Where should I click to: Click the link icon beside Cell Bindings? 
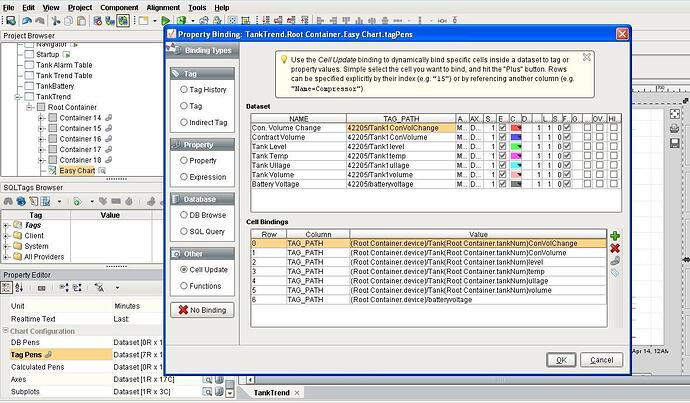tap(615, 261)
